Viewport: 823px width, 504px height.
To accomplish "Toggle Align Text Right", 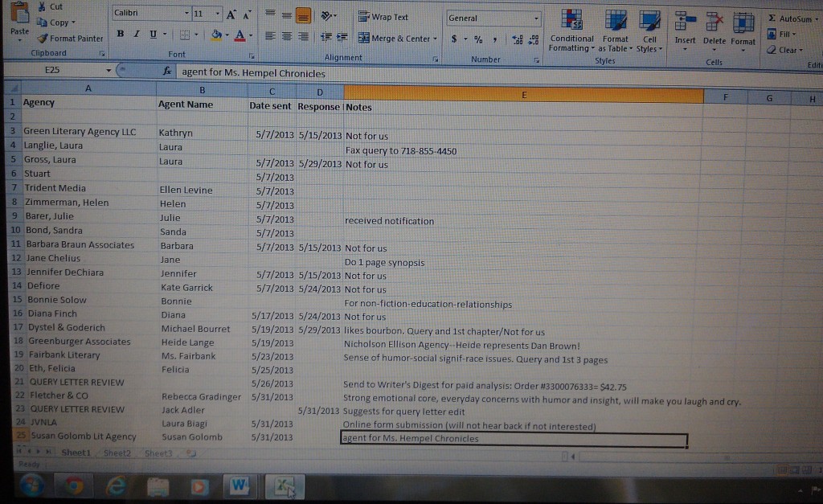I will [303, 37].
